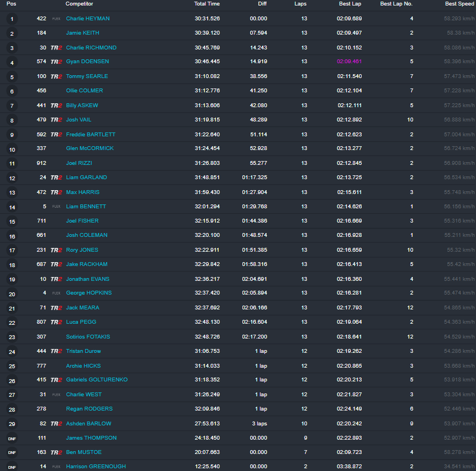
Task: Click the TR2 logo beside Freddie BARTLETT
Action: 56,135
